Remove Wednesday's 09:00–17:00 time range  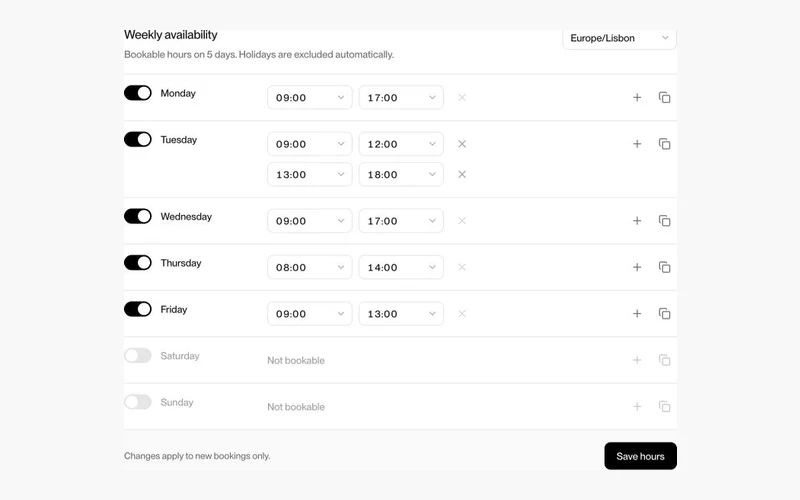pos(462,221)
